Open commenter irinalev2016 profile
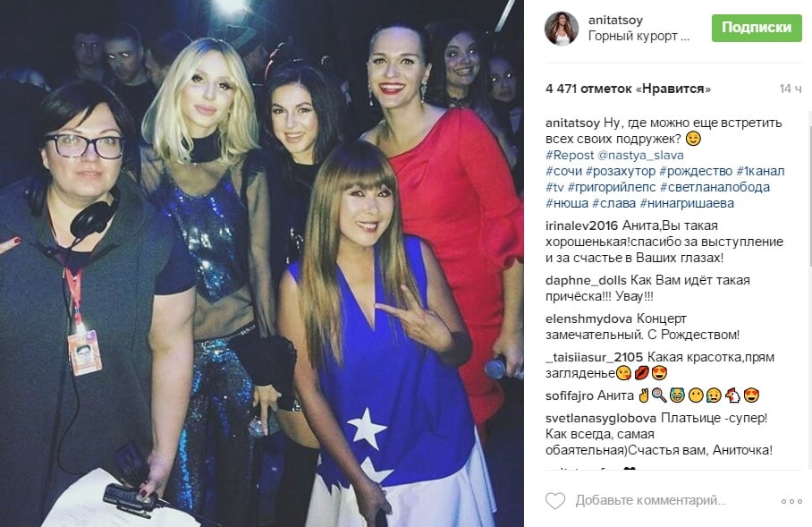This screenshot has width=812, height=527. click(x=581, y=225)
